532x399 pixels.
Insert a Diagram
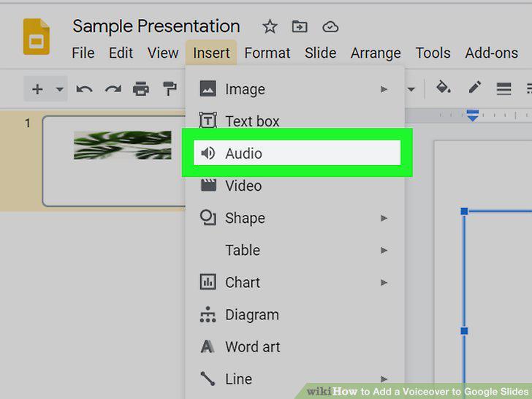[x=294, y=314]
